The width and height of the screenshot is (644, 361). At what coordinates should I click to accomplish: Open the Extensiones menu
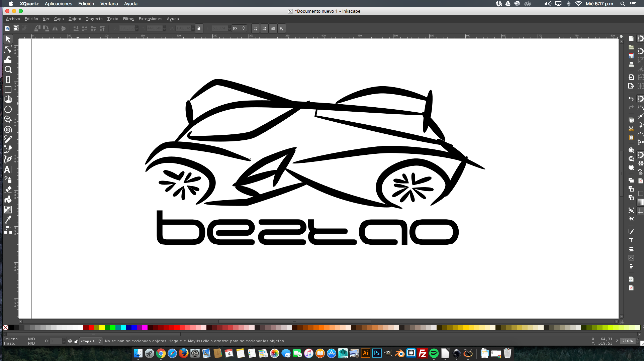tap(151, 19)
